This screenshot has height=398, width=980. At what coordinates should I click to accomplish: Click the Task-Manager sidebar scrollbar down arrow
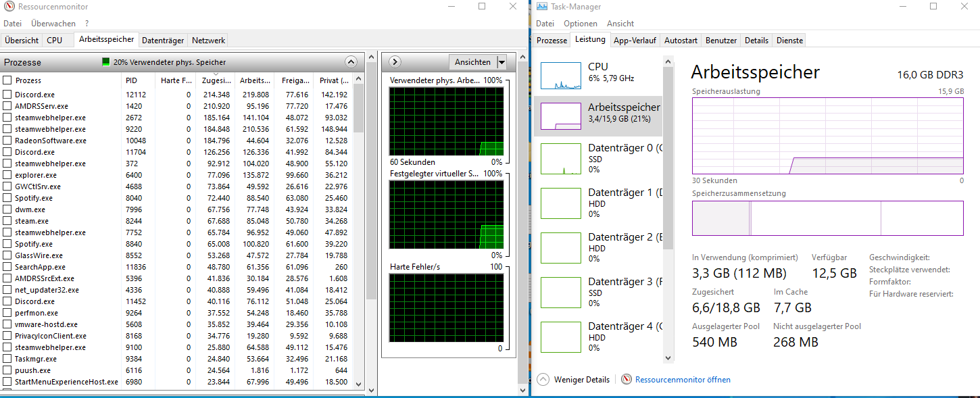[668, 358]
